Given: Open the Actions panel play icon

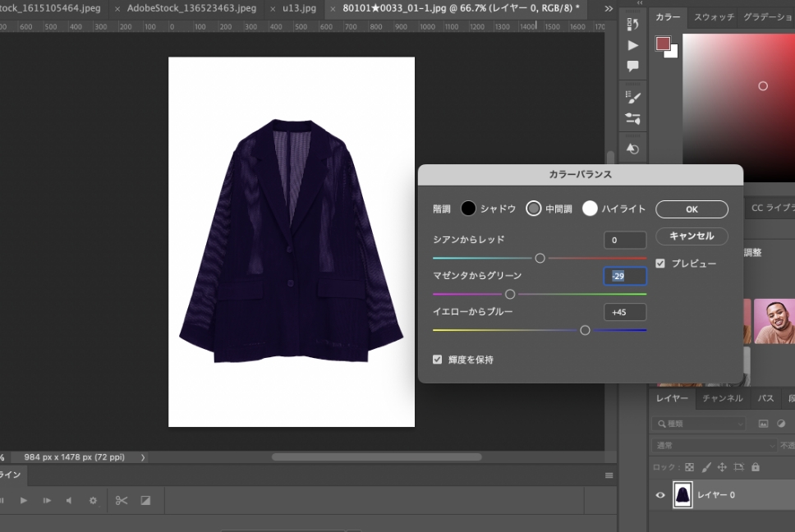Looking at the screenshot, I should pos(632,45).
